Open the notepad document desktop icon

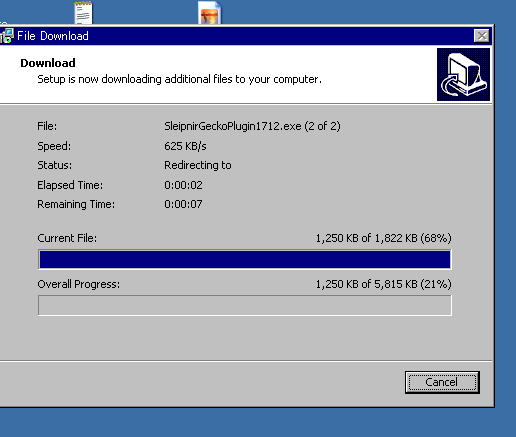click(83, 13)
